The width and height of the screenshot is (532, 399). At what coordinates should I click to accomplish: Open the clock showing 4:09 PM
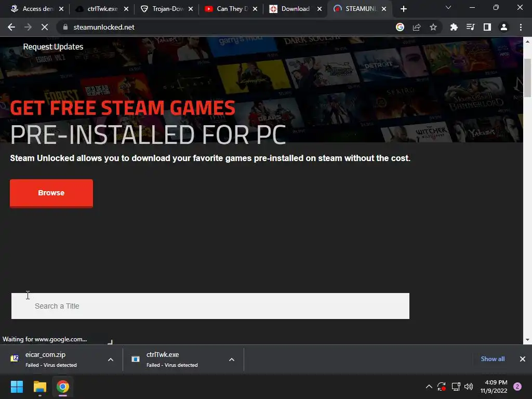click(494, 387)
